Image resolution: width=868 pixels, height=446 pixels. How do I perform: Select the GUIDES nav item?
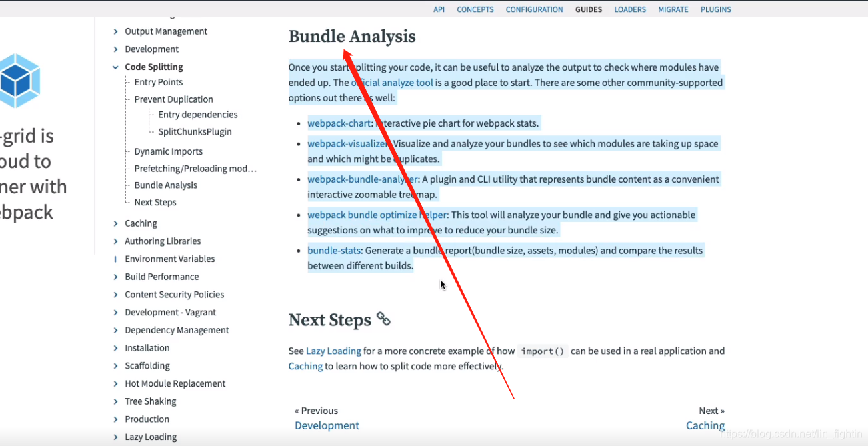(x=589, y=9)
